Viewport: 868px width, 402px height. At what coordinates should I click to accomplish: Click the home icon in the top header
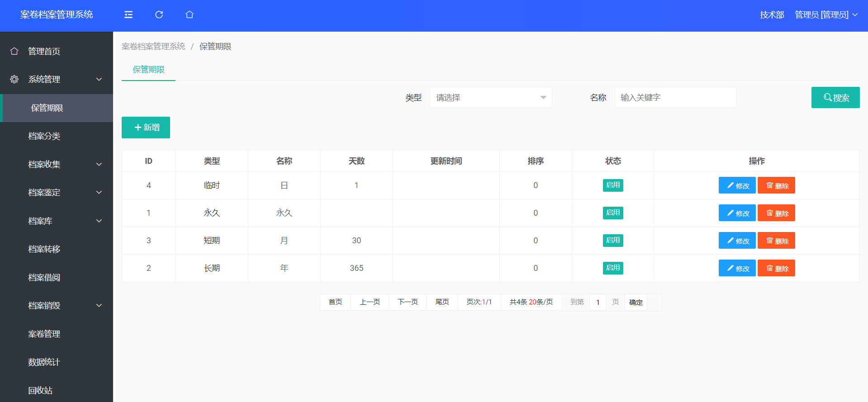(190, 15)
